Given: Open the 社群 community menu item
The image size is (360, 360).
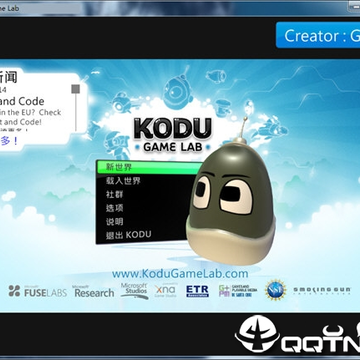Looking at the screenshot, I should pyautogui.click(x=114, y=194).
